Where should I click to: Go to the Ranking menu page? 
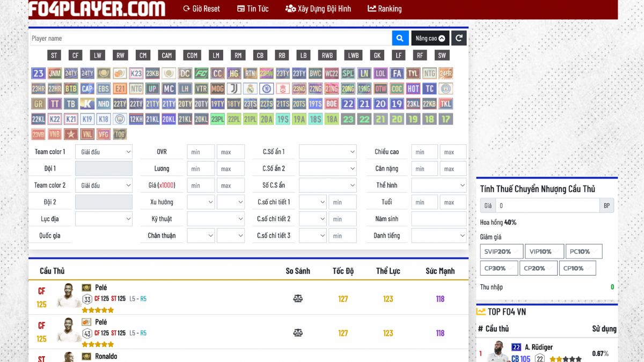pyautogui.click(x=384, y=9)
